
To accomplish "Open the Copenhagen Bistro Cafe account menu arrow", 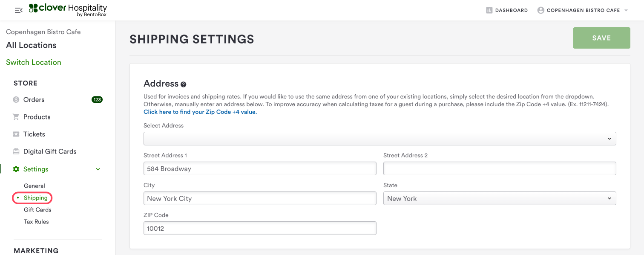I will [x=626, y=10].
